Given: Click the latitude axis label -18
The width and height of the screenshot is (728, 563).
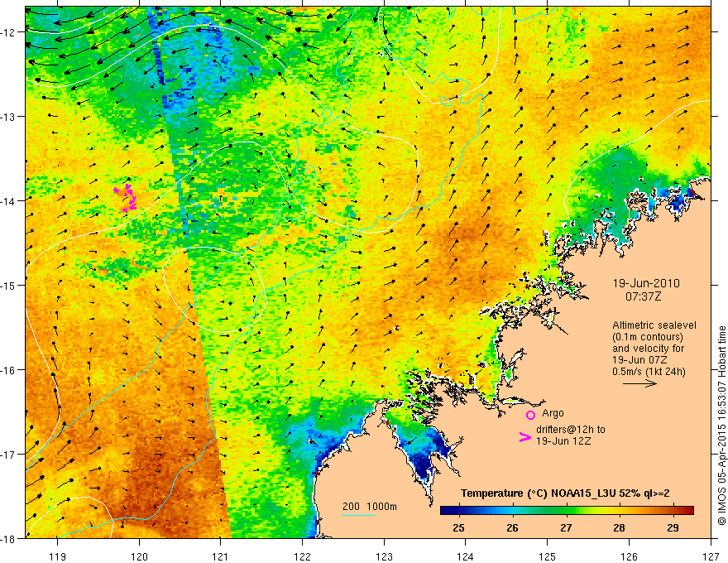Looking at the screenshot, I should (x=9, y=538).
